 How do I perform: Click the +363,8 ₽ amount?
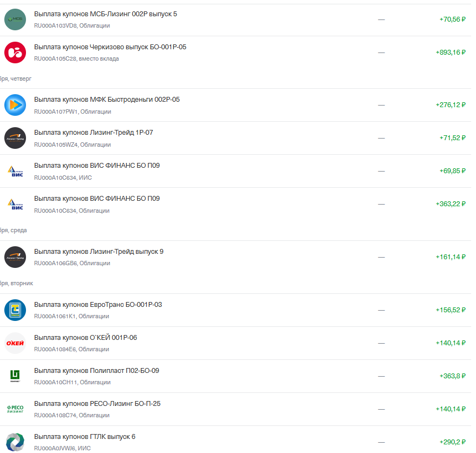point(452,376)
